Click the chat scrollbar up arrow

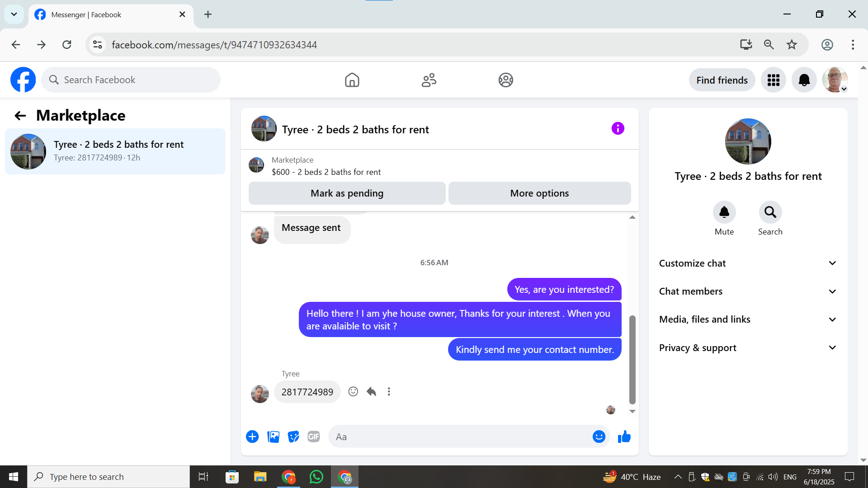coord(632,217)
